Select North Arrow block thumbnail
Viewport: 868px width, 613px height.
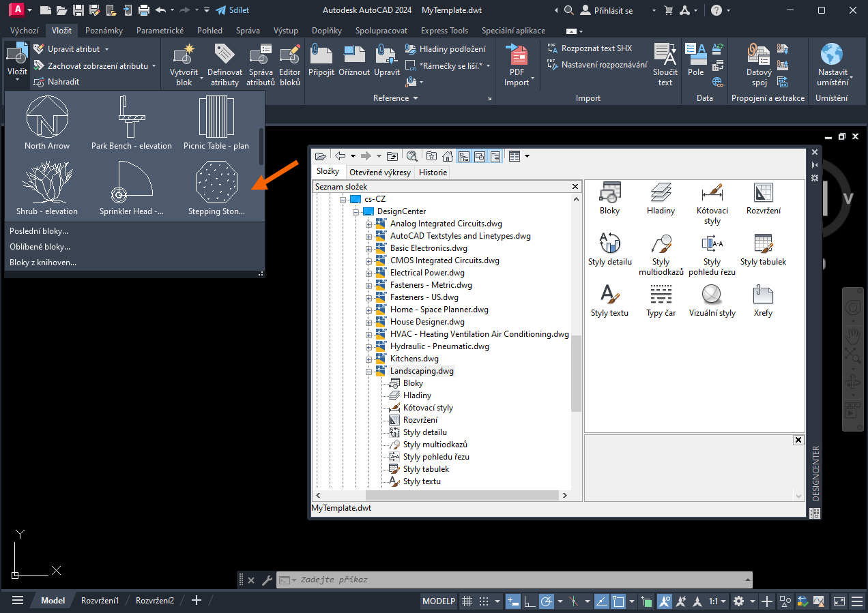47,123
